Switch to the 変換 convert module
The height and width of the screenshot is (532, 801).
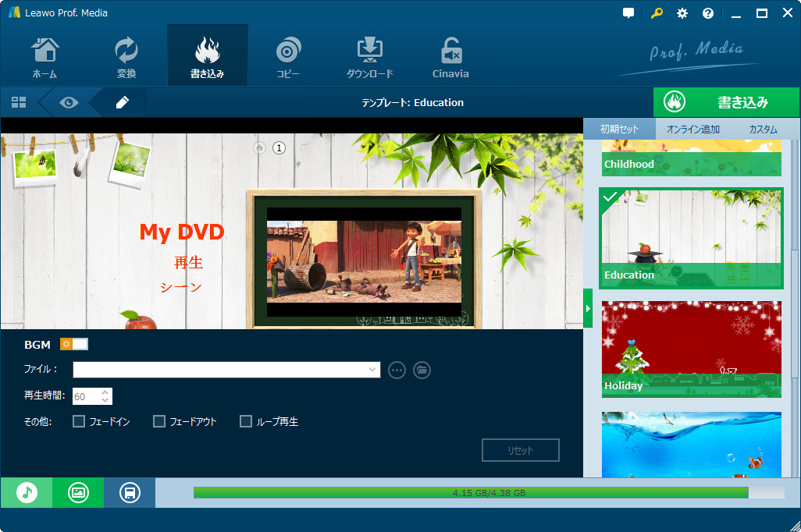pyautogui.click(x=126, y=59)
